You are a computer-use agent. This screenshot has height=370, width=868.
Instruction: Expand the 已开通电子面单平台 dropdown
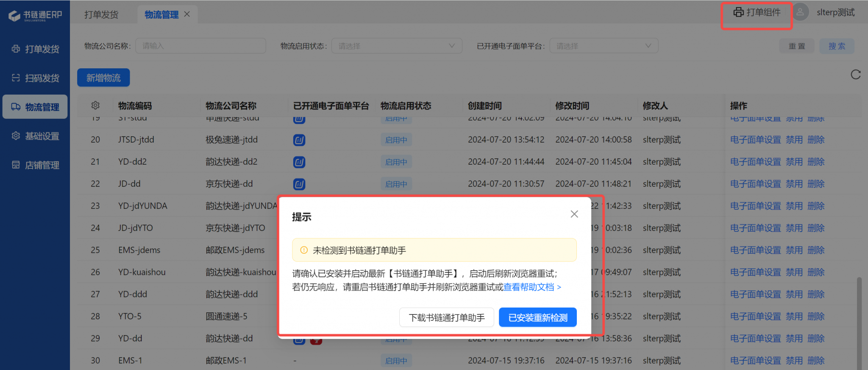604,46
